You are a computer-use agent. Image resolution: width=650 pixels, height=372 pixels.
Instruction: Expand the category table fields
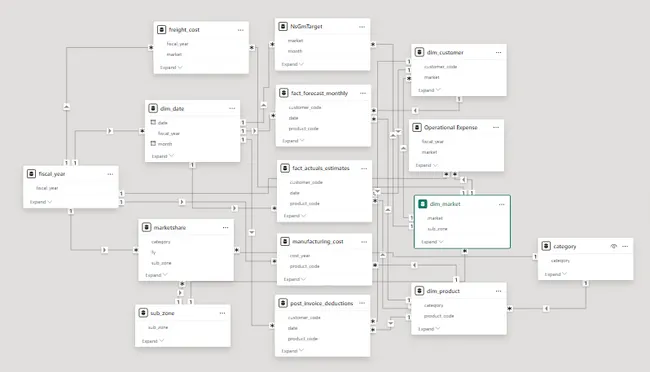[555, 274]
